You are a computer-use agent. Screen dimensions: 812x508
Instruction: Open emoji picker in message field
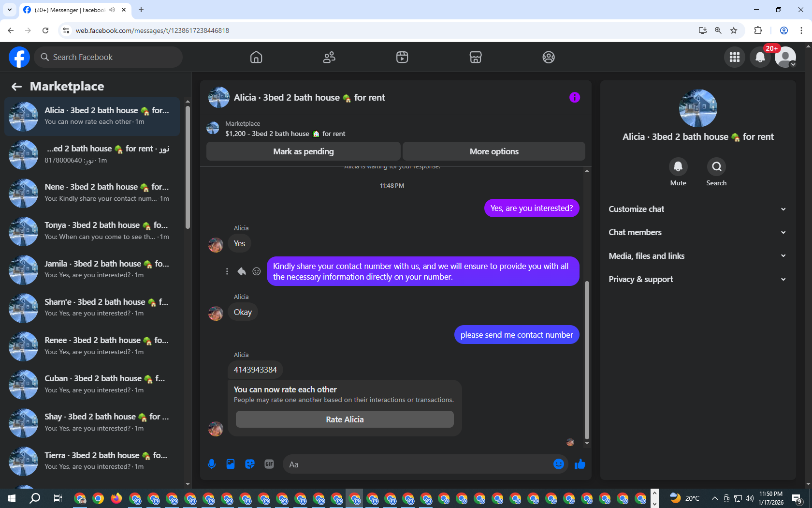click(559, 464)
